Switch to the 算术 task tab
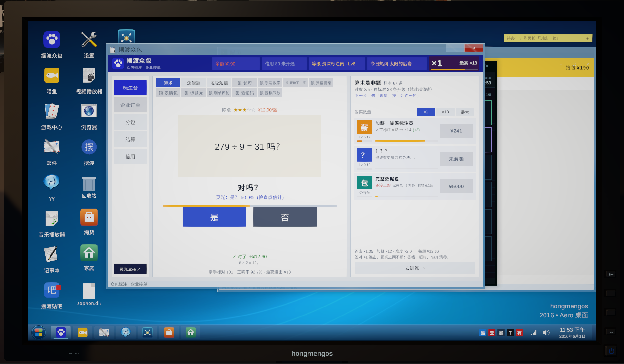Screen dimensions: 624x364 pyautogui.click(x=168, y=83)
